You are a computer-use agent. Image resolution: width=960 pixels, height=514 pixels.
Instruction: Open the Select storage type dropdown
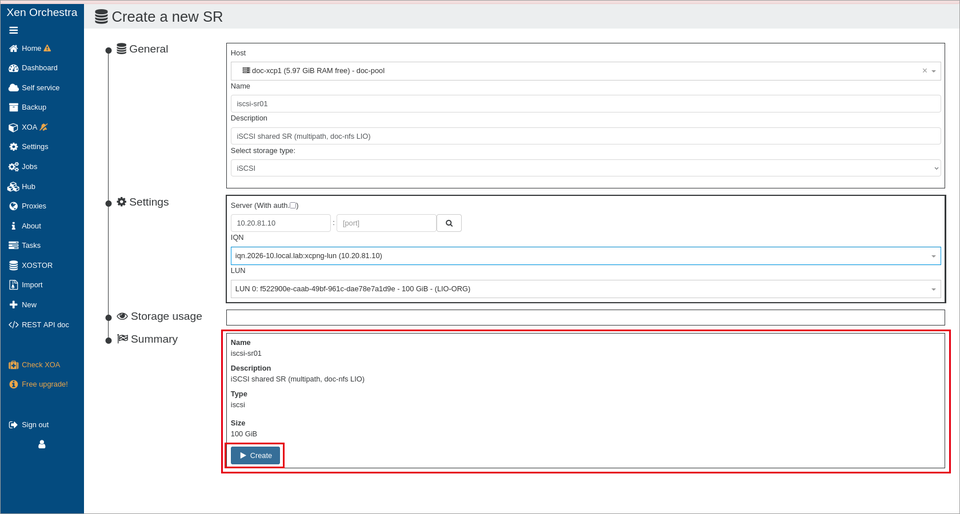[585, 168]
